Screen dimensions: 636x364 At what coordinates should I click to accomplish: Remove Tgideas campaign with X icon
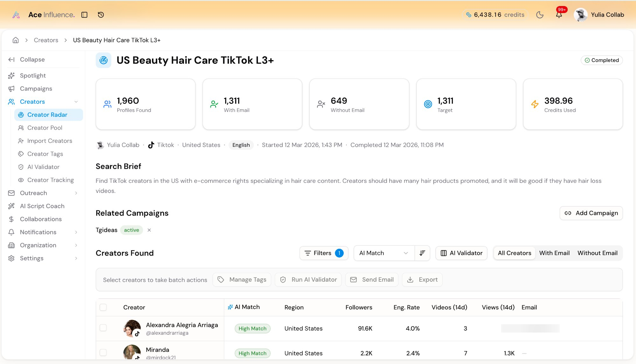point(149,230)
